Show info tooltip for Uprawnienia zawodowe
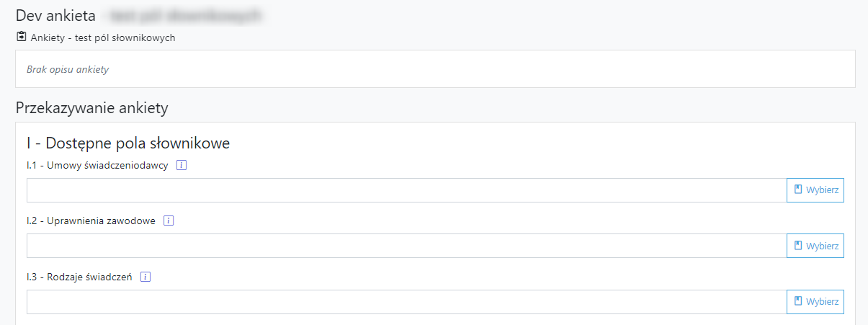 [169, 221]
